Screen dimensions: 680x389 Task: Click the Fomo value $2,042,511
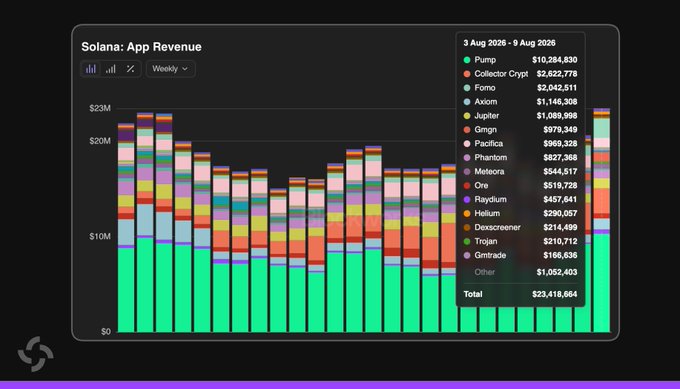tap(557, 88)
